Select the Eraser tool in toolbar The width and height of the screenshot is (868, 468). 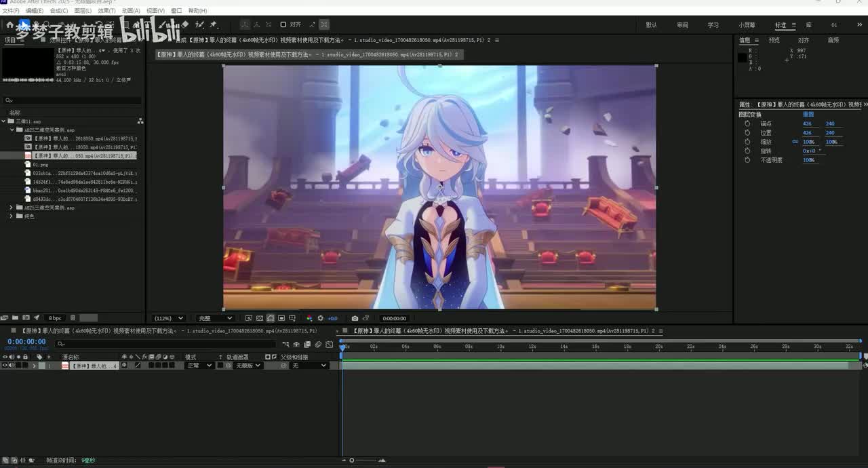(x=185, y=24)
